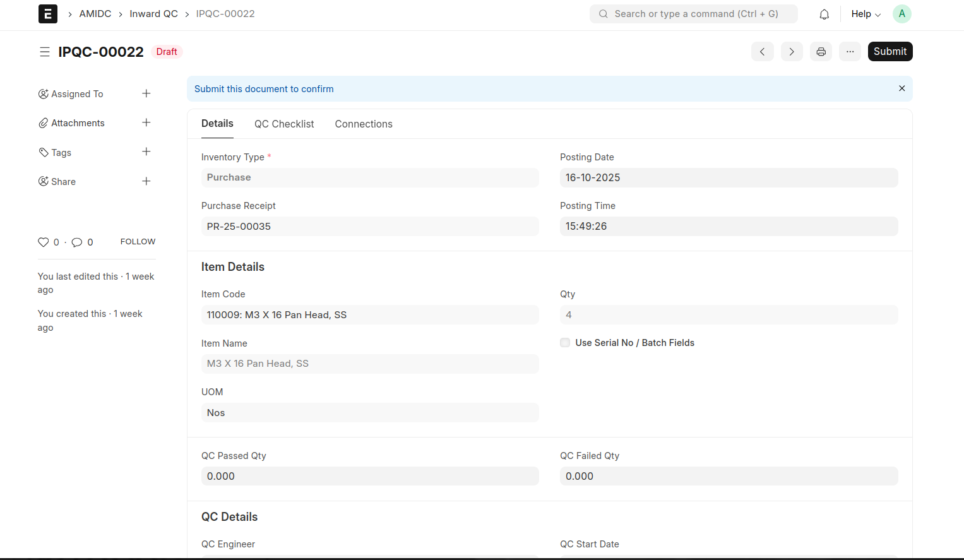Open the three-dot more actions menu

click(x=850, y=52)
